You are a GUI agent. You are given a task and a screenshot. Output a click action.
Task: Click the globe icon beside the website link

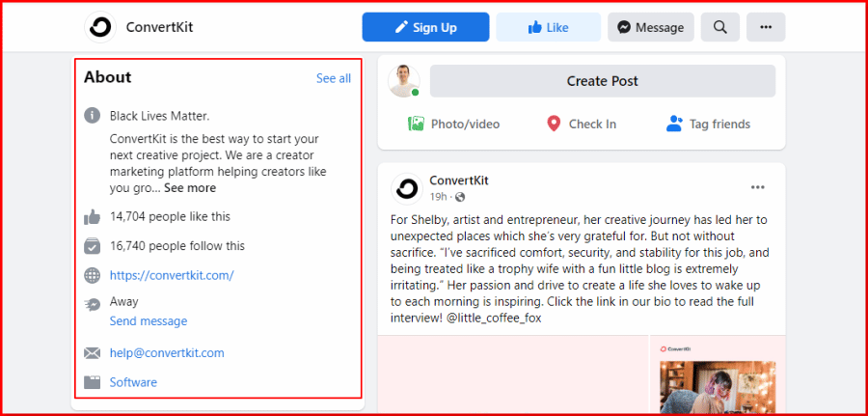pos(92,275)
